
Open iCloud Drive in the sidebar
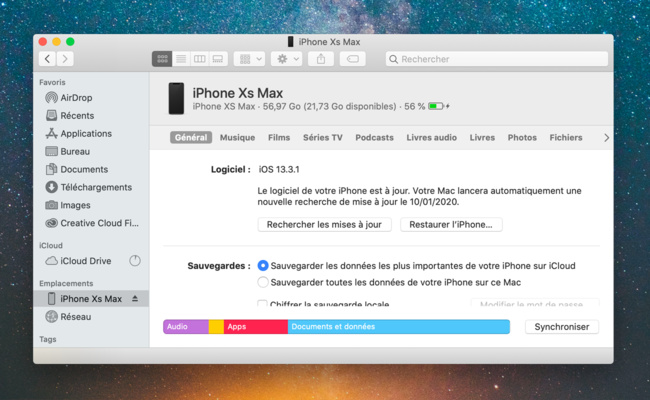click(91, 261)
